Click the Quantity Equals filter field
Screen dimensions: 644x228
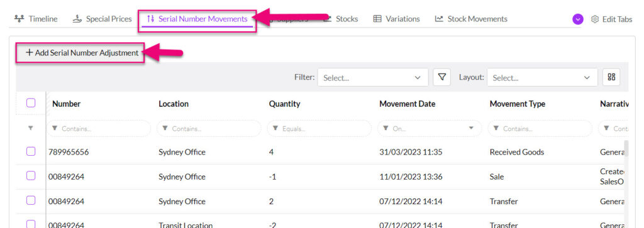pyautogui.click(x=319, y=128)
